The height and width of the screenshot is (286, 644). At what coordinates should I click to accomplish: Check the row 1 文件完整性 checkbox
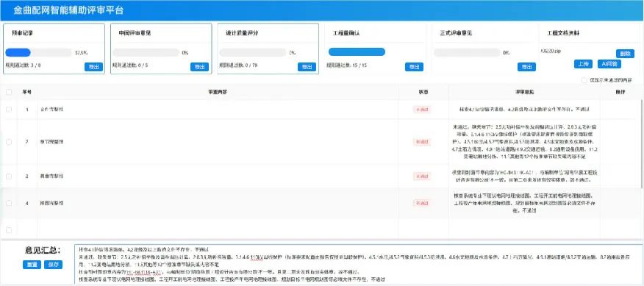click(9, 110)
